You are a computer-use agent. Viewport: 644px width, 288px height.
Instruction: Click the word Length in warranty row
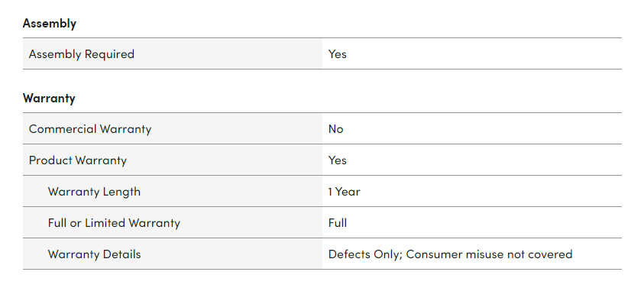[x=121, y=192]
